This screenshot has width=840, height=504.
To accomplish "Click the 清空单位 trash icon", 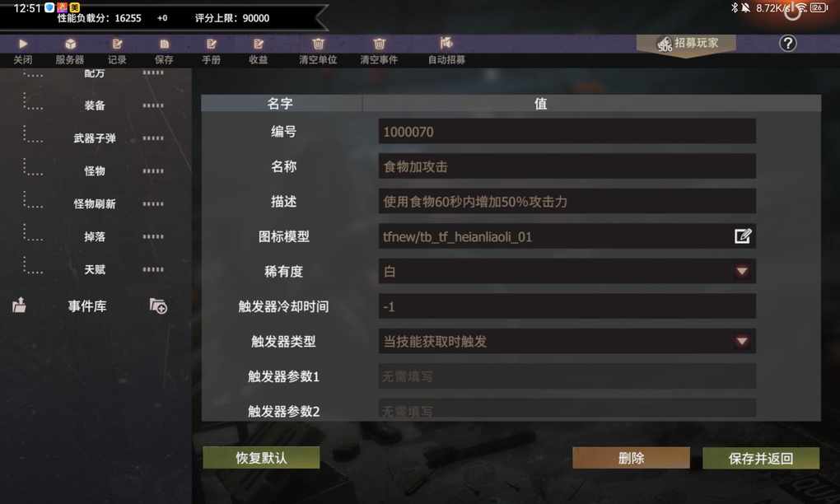I will tap(318, 44).
